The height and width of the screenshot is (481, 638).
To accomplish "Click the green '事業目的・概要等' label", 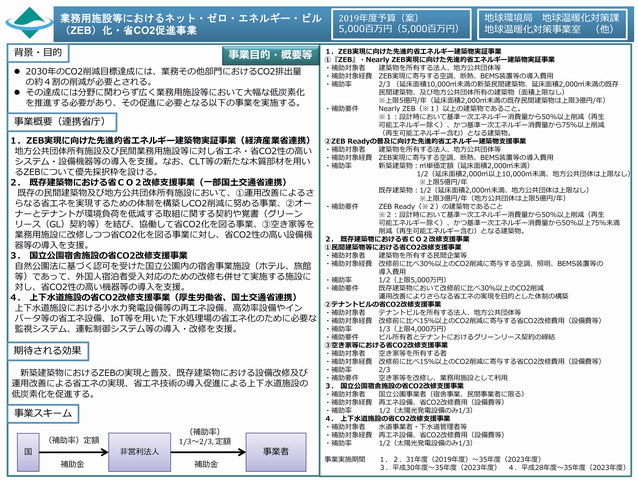I will click(270, 55).
